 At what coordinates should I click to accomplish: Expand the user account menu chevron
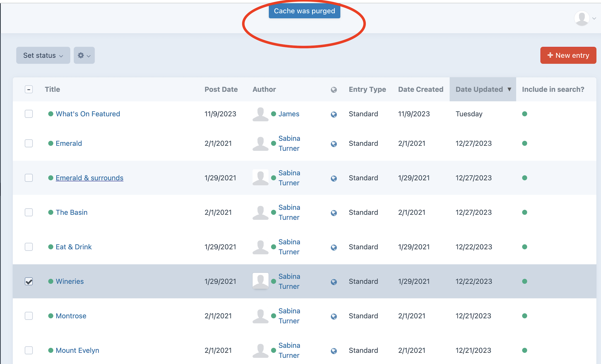click(x=594, y=18)
